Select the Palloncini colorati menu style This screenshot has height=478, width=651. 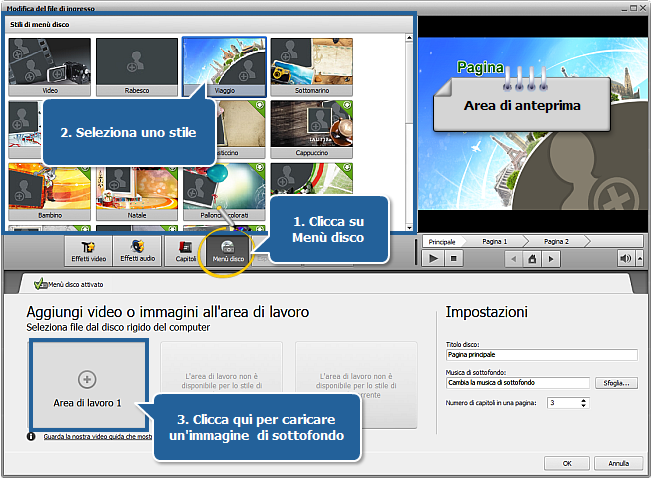pyautogui.click(x=224, y=192)
